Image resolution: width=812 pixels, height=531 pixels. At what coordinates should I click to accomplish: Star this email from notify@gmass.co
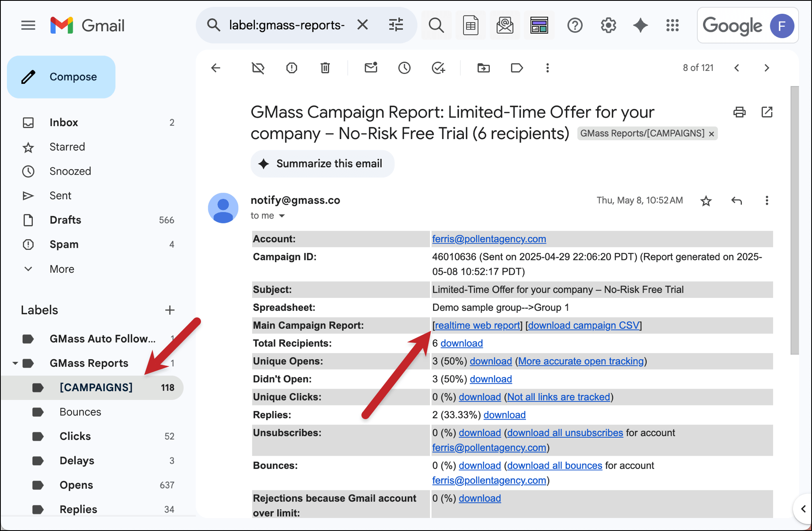pyautogui.click(x=706, y=201)
